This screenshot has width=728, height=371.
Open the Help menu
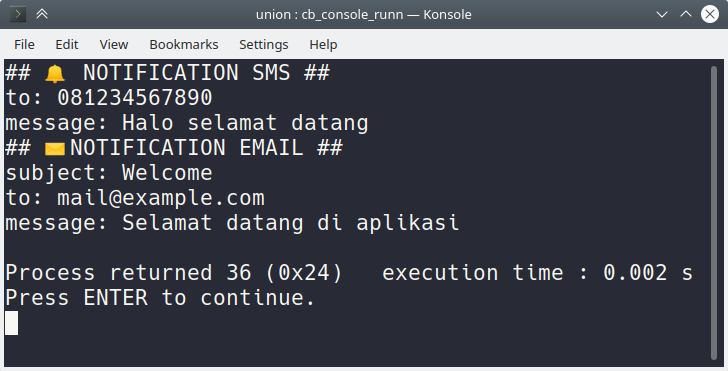pyautogui.click(x=323, y=45)
